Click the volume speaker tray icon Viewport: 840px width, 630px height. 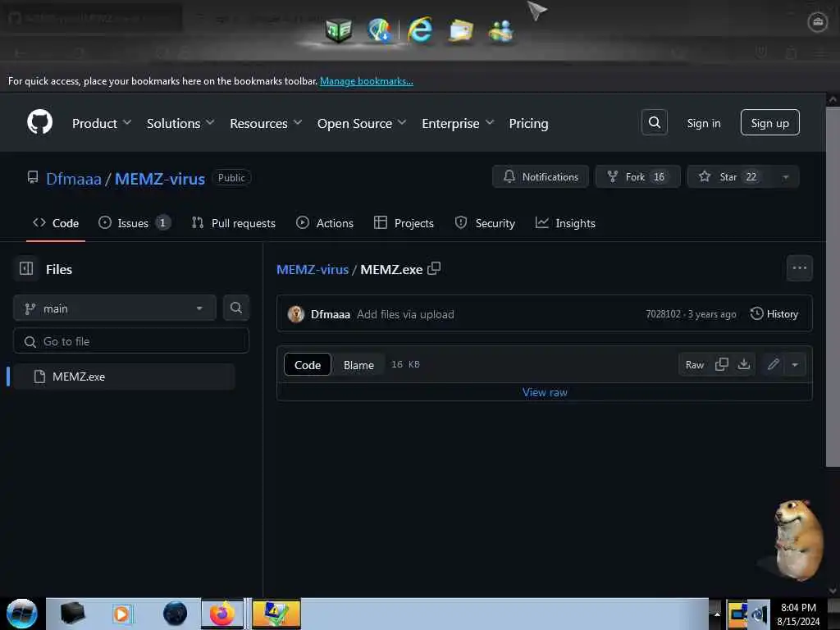point(759,615)
